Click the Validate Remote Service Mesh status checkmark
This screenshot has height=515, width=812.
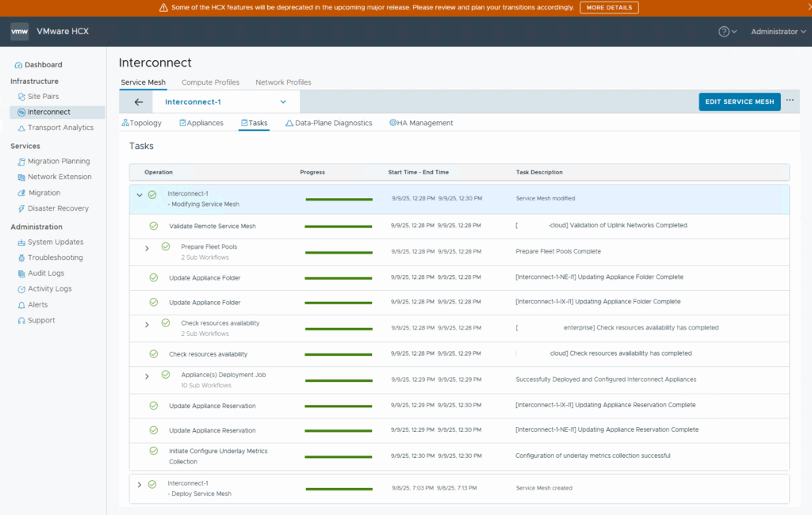pyautogui.click(x=154, y=226)
